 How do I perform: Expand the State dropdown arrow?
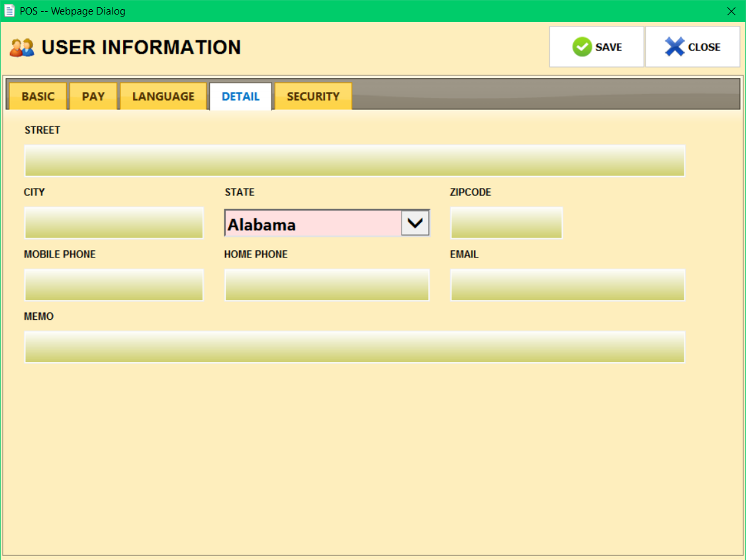pos(415,224)
